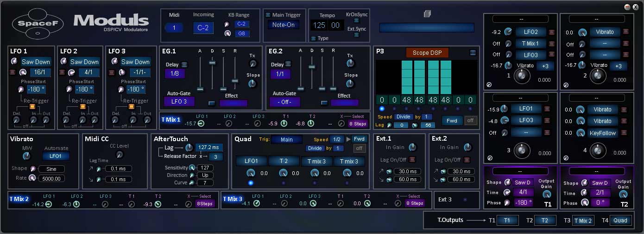The image size is (644, 234).
Task: Click the EG.1 Decay slider
Action: [x=212, y=62]
